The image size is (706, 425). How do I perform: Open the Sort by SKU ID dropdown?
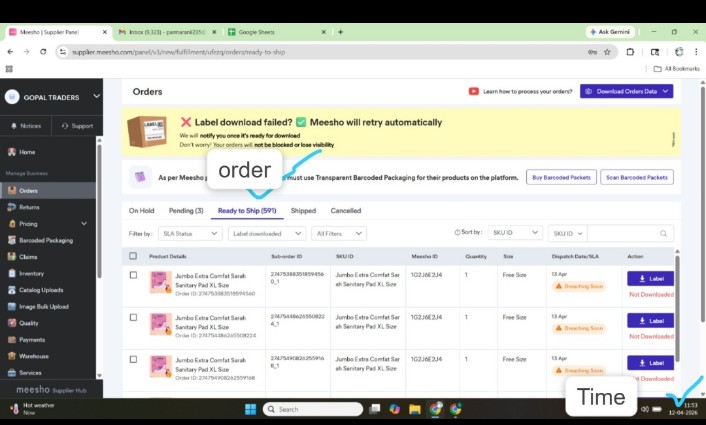[x=515, y=232]
